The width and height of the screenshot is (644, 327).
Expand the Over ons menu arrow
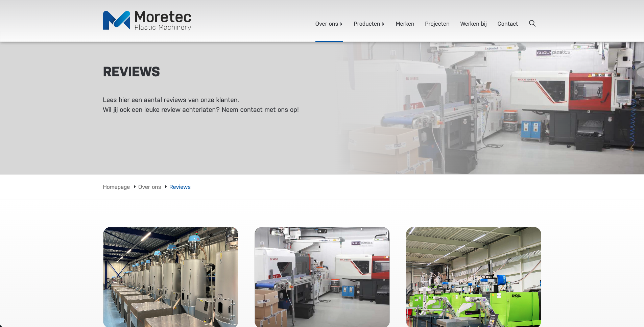click(341, 24)
